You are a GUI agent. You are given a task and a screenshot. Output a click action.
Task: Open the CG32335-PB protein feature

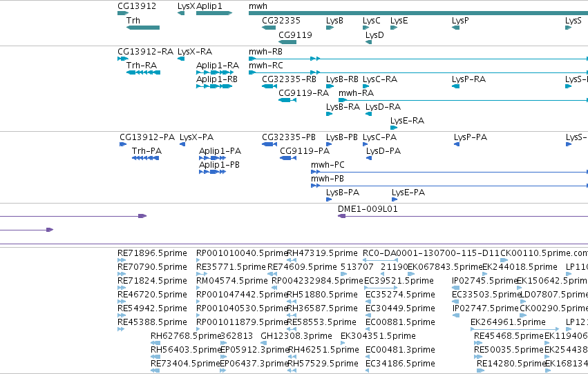269,144
